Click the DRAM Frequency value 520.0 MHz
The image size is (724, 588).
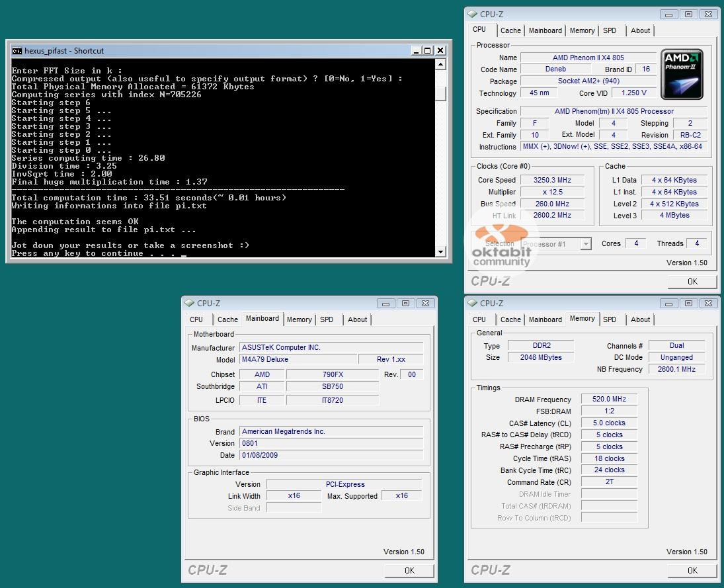point(609,399)
